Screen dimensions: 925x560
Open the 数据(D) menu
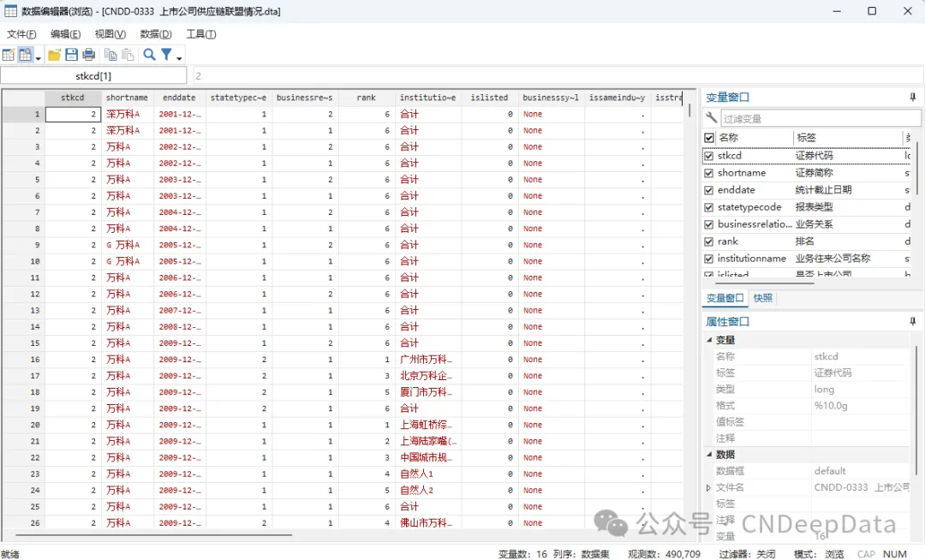click(155, 34)
